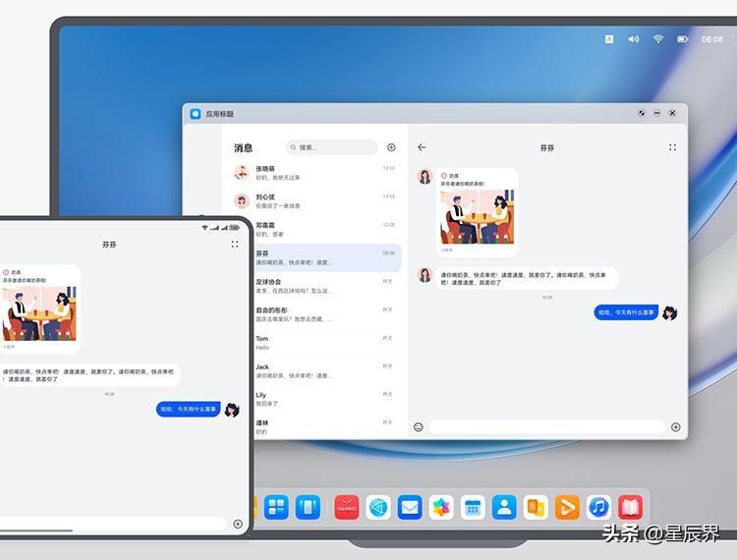737x560 pixels.
Task: Click the volume icon in top status bar
Action: (634, 39)
